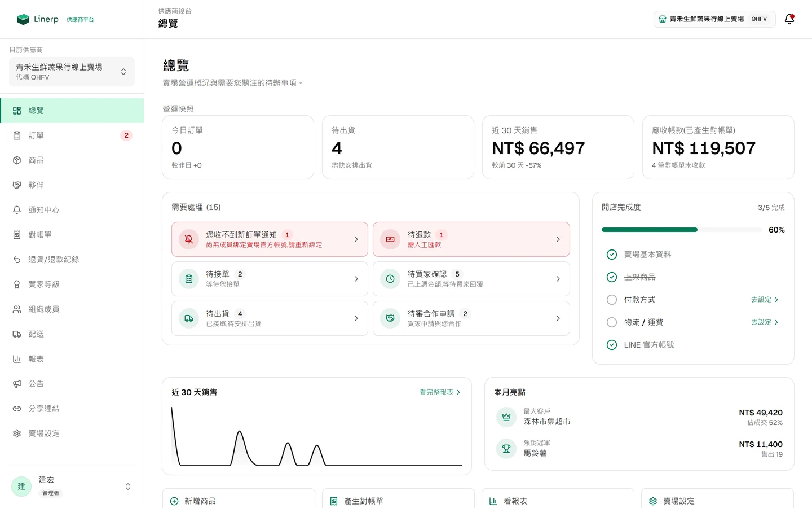Check the 物流 / 運費 empty circle

tap(612, 322)
